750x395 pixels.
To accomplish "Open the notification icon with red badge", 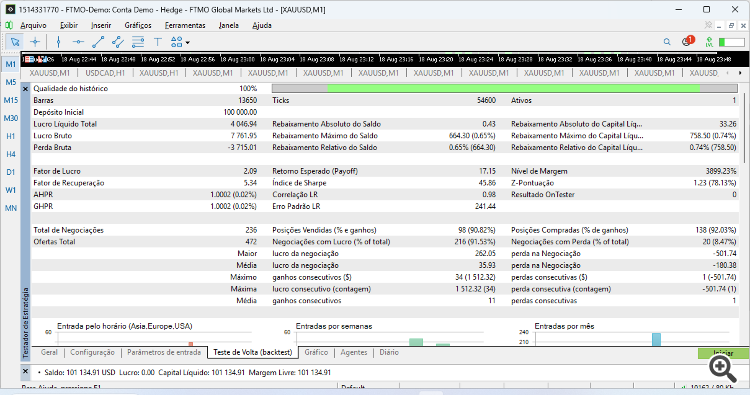I will click(688, 41).
